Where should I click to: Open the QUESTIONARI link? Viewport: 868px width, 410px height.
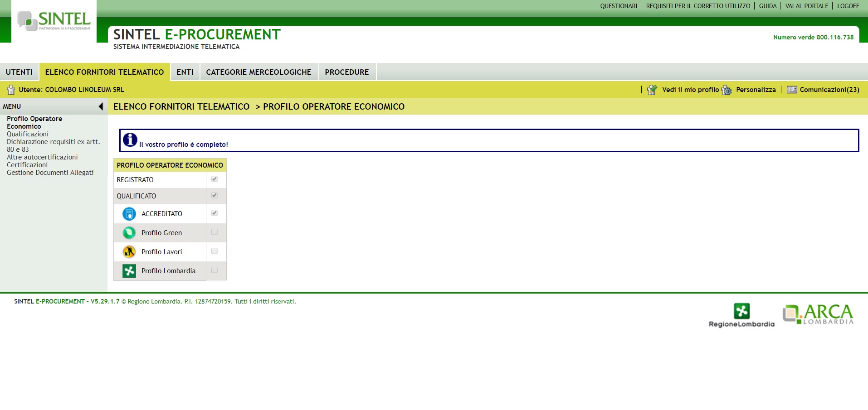pyautogui.click(x=619, y=6)
